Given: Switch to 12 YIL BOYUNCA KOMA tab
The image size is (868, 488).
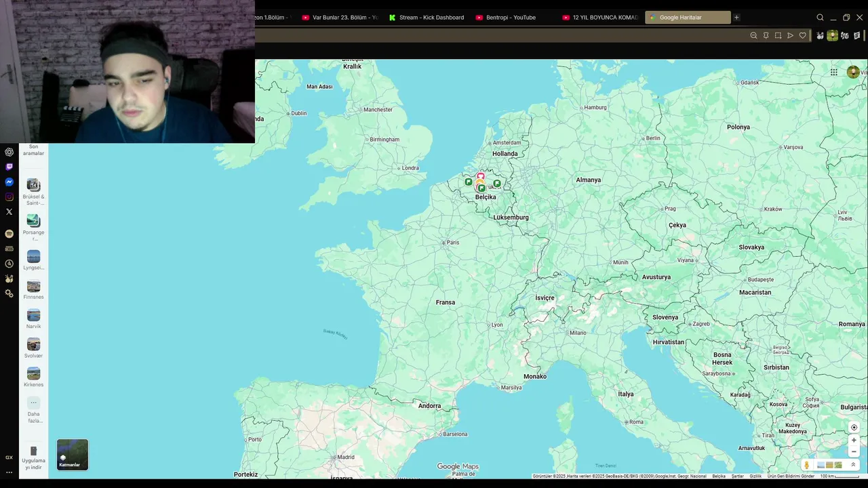Looking at the screenshot, I should [x=600, y=18].
